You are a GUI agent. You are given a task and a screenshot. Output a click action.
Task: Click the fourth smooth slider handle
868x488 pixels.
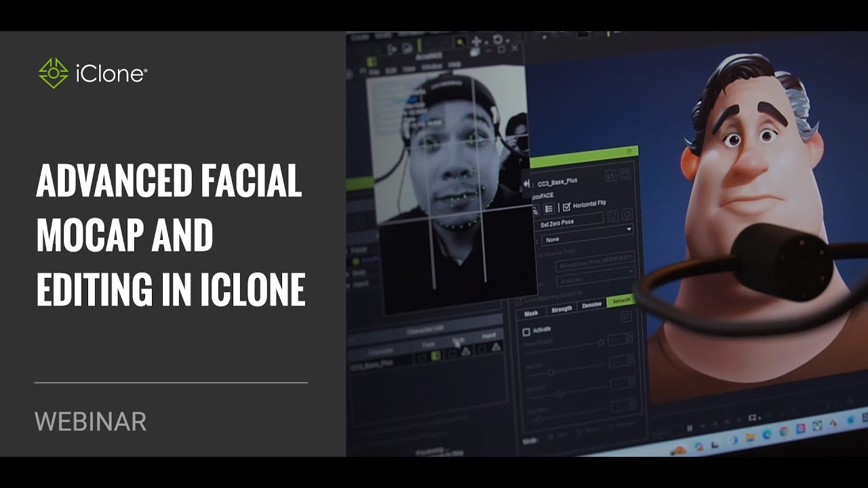539,420
